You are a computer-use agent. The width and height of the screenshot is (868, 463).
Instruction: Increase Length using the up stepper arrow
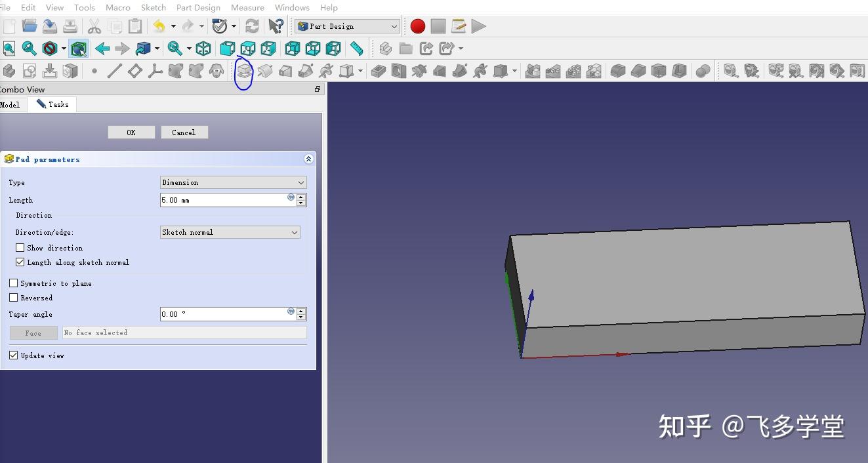pyautogui.click(x=300, y=197)
